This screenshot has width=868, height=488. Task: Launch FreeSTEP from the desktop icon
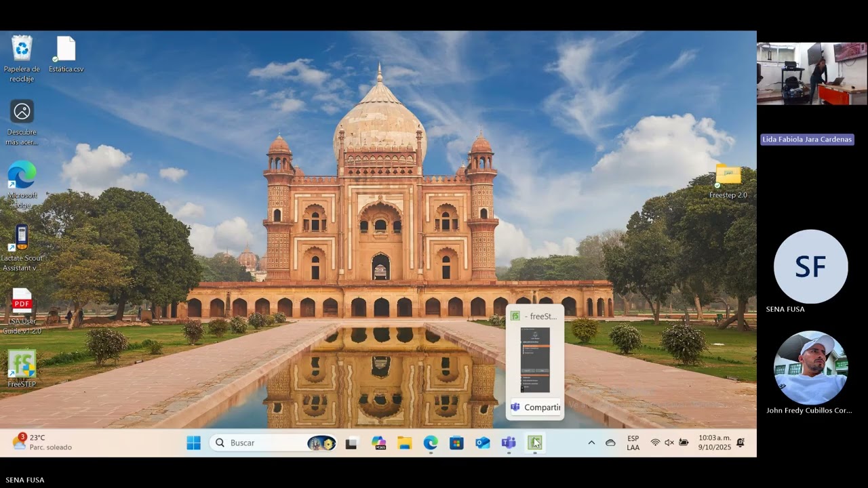point(22,369)
